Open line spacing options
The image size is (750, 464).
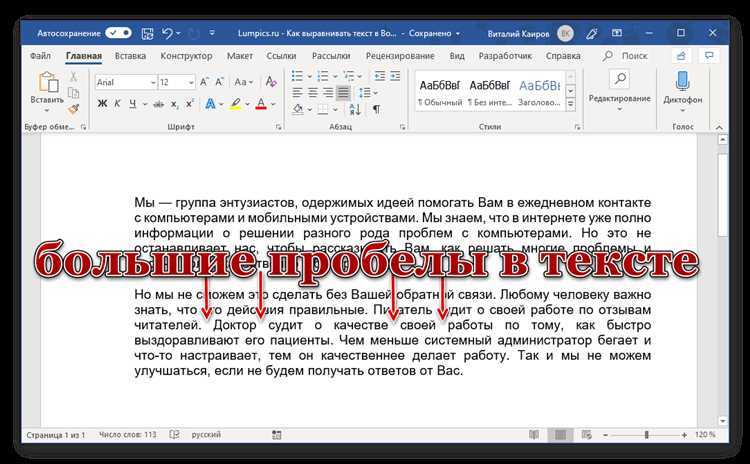(x=367, y=92)
